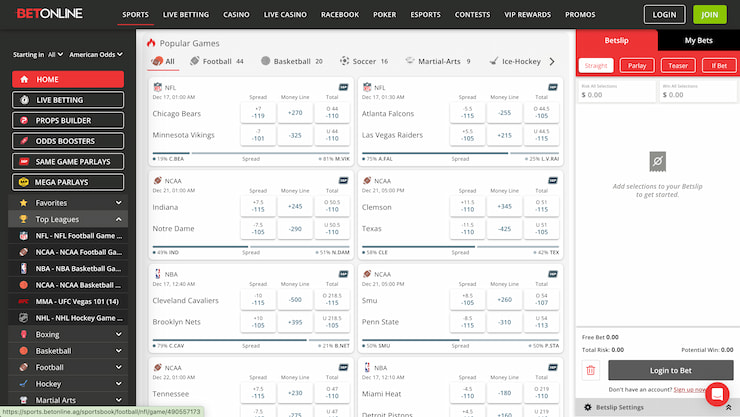Open the American Odds format dropdown
This screenshot has height=417, width=740.
pyautogui.click(x=96, y=54)
